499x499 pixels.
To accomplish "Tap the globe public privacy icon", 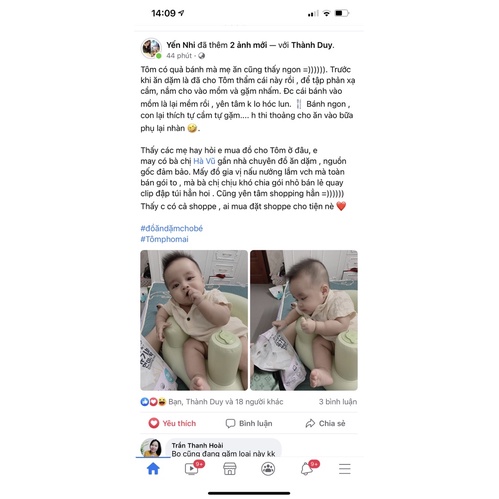I will pos(201,56).
